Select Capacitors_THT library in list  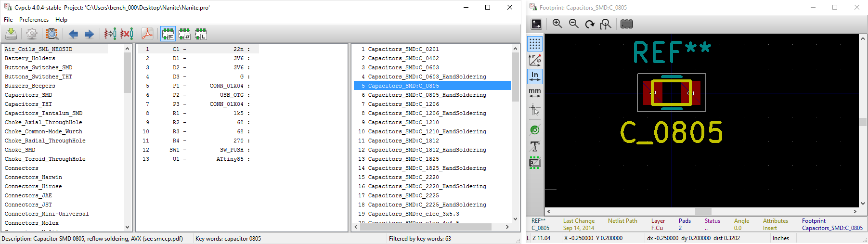point(28,104)
